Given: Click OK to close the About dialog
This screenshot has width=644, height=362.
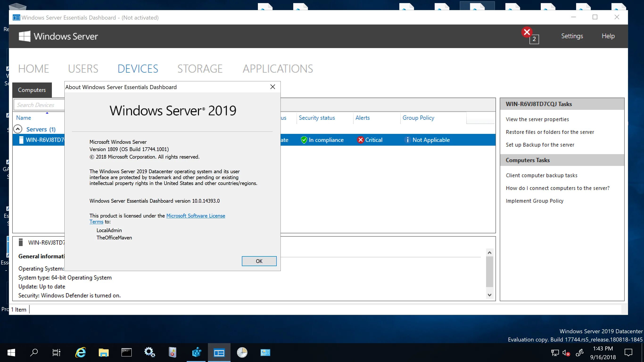Looking at the screenshot, I should (x=259, y=261).
